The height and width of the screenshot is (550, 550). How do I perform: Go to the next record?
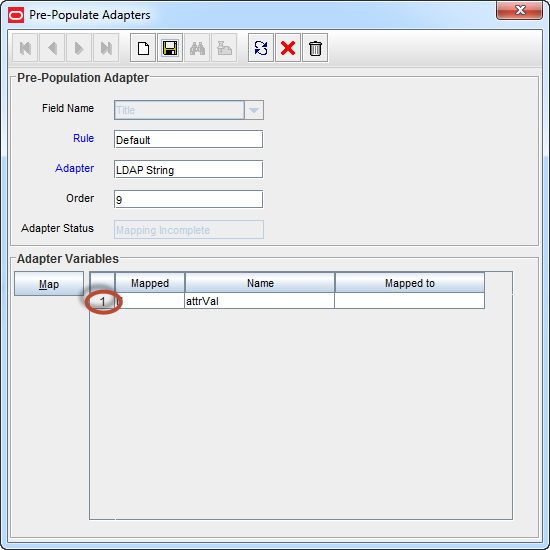click(79, 48)
